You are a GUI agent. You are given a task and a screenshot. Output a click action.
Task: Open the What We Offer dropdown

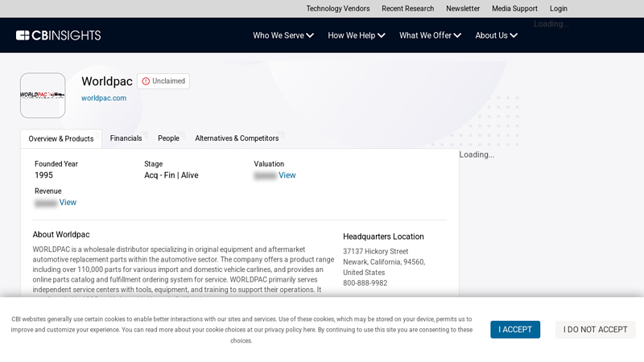tap(430, 35)
